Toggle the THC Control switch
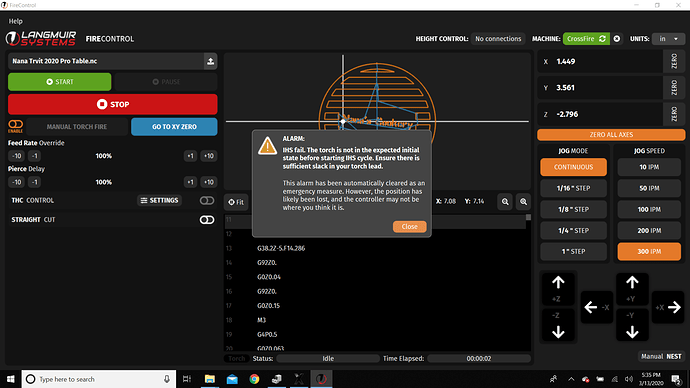 pyautogui.click(x=207, y=201)
